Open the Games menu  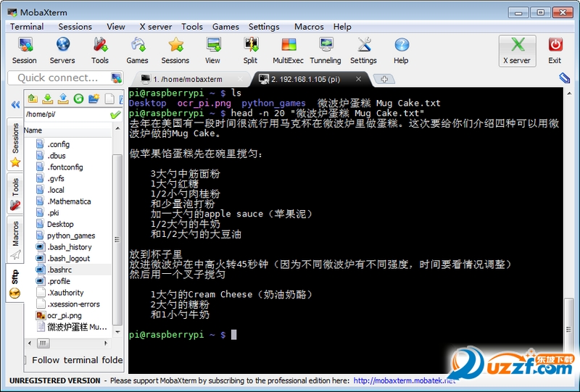(x=225, y=27)
